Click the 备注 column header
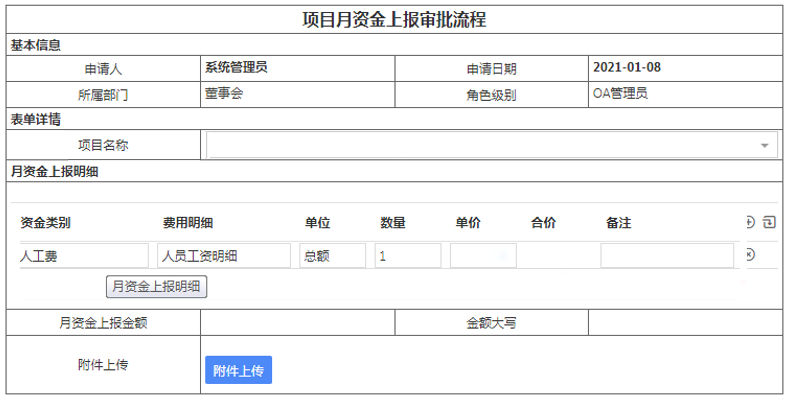This screenshot has height=398, width=787. pyautogui.click(x=618, y=222)
